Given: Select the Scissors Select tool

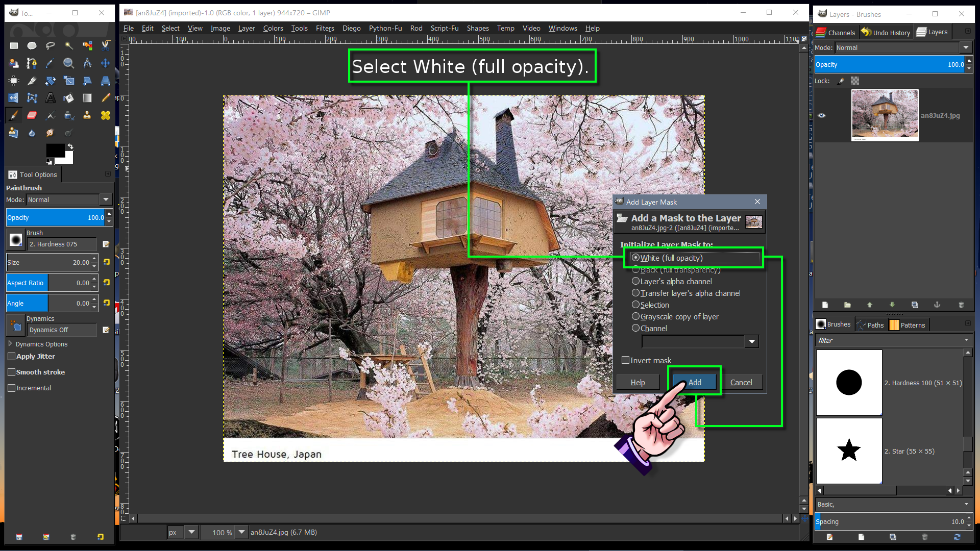Looking at the screenshot, I should click(105, 46).
